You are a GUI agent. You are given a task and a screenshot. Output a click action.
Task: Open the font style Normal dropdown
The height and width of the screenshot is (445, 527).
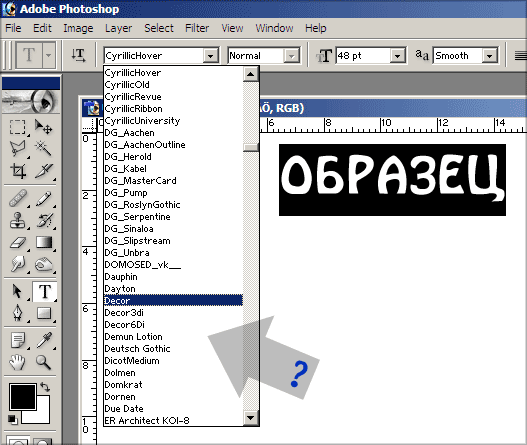pyautogui.click(x=291, y=56)
